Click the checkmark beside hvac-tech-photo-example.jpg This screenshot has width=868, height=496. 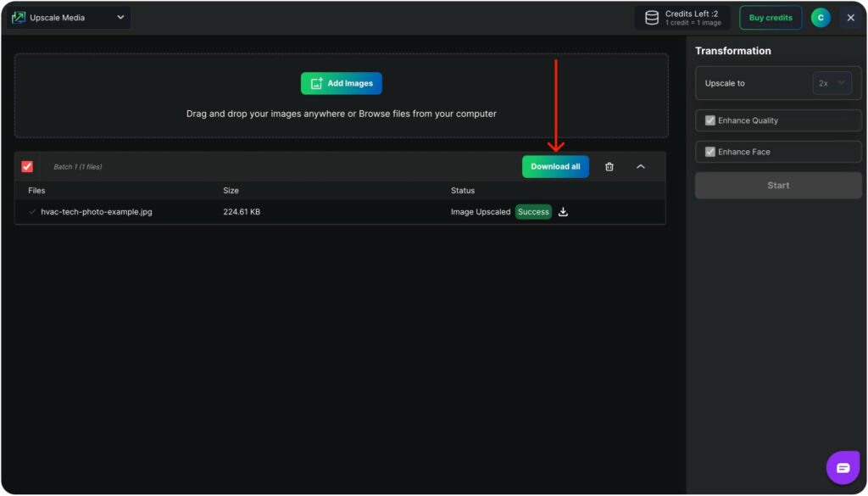coord(32,212)
